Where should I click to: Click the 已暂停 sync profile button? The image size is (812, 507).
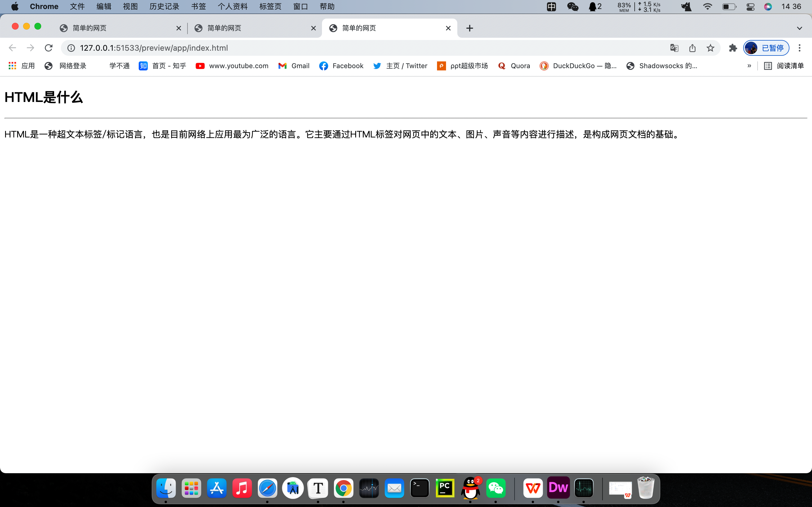pyautogui.click(x=766, y=48)
